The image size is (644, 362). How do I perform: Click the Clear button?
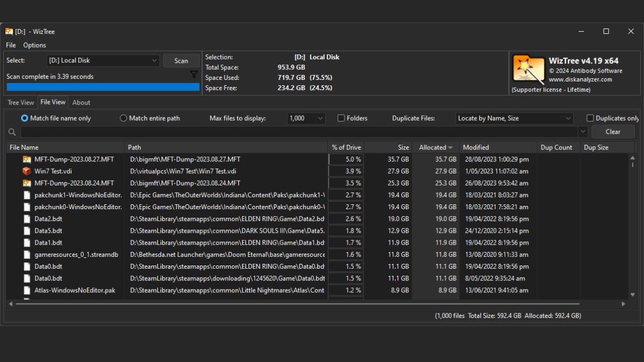click(x=613, y=132)
